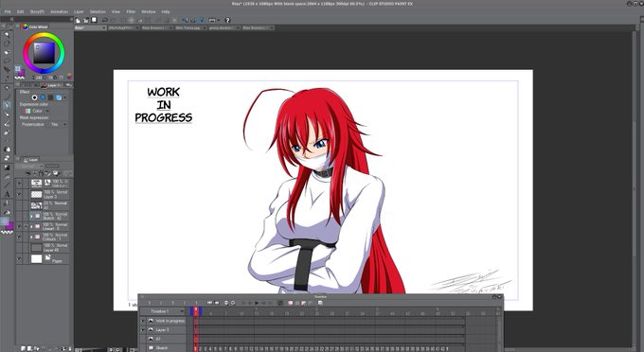This screenshot has height=352, width=644.
Task: Hide the Paper layer
Action: (19, 259)
